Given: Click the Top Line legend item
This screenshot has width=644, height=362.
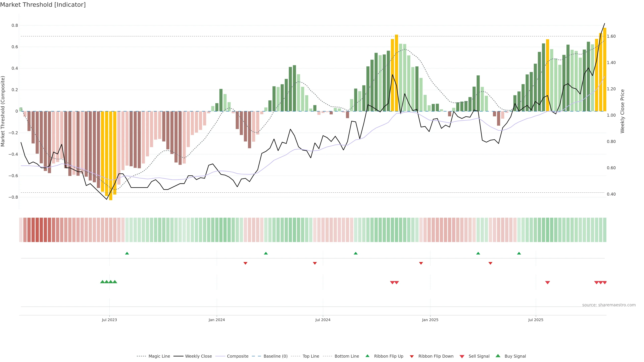Looking at the screenshot, I should point(311,356).
